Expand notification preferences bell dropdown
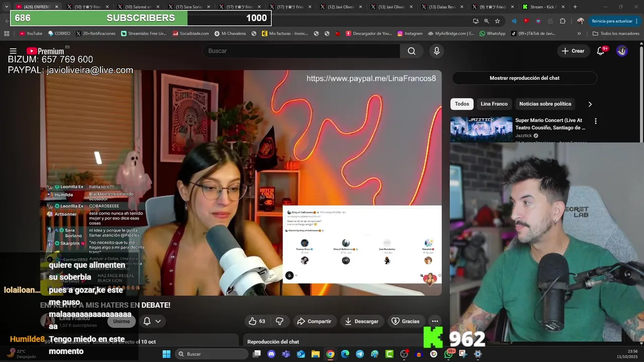This screenshot has width=644, height=362. pyautogui.click(x=152, y=321)
